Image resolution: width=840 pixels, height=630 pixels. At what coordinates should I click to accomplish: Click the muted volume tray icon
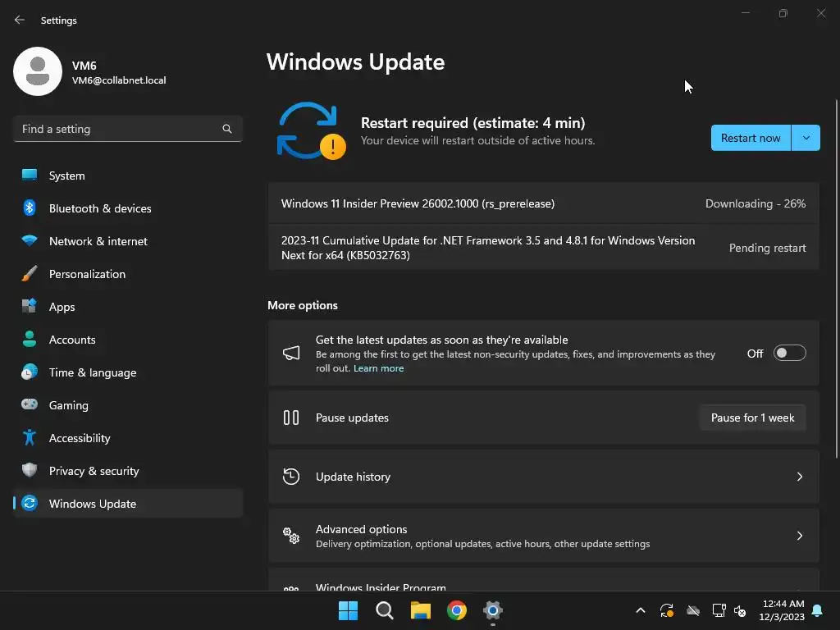click(740, 610)
